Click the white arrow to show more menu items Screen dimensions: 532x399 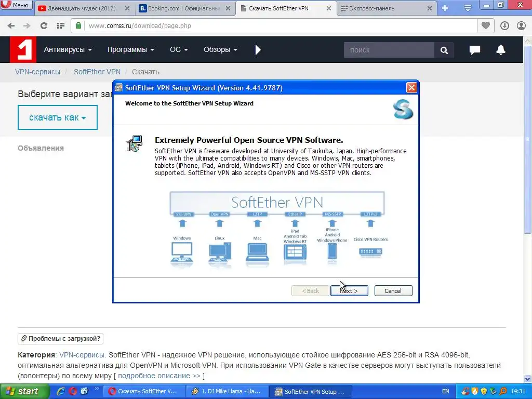pos(258,50)
